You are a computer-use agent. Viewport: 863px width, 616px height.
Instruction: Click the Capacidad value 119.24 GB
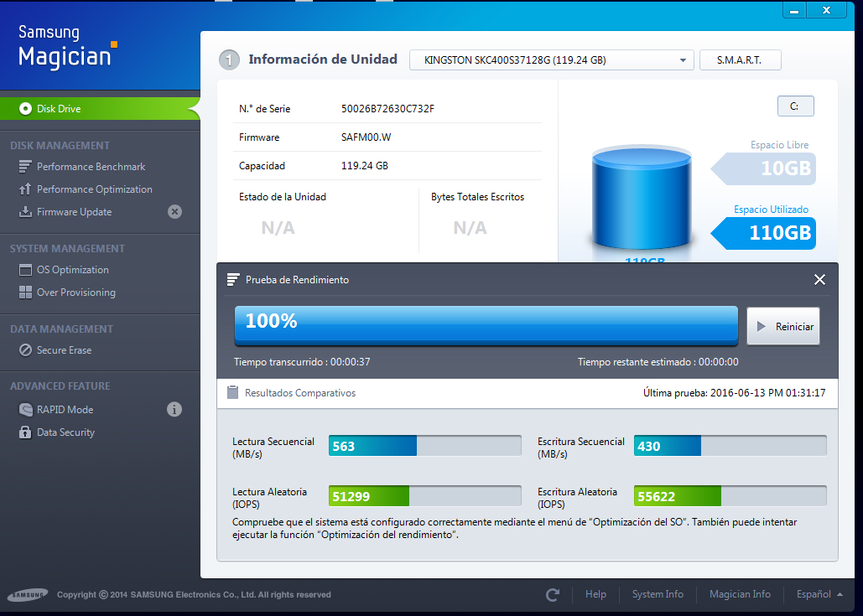click(x=364, y=166)
